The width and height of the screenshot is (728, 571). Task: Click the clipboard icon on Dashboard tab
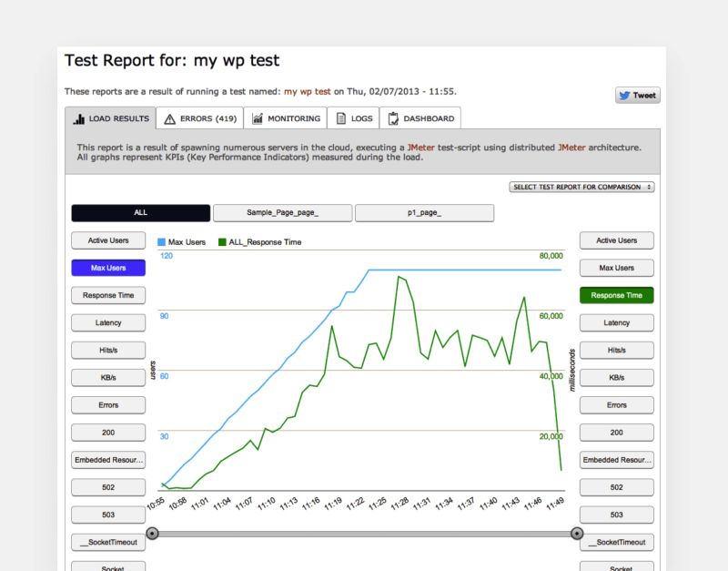[x=393, y=118]
